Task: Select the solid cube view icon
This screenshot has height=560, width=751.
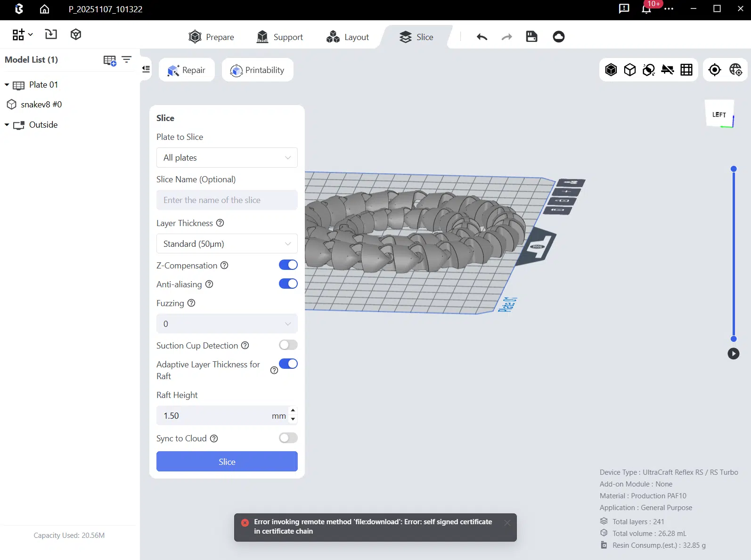Action: tap(611, 70)
